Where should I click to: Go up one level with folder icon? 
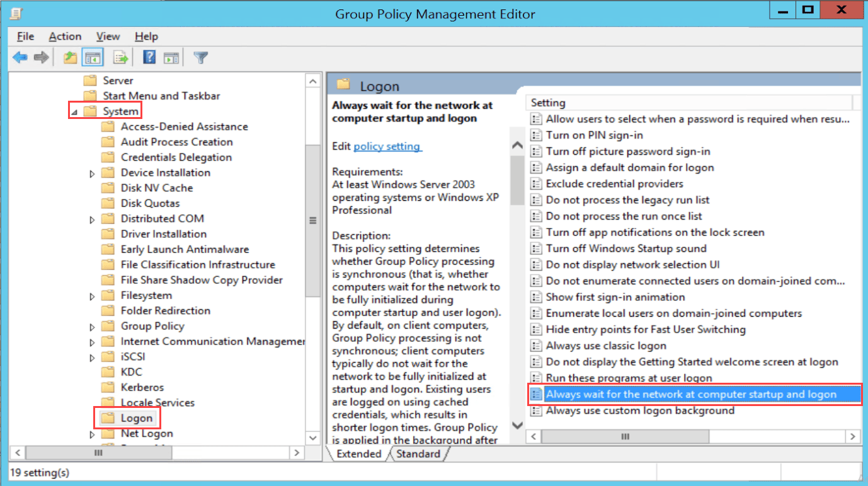click(x=70, y=58)
